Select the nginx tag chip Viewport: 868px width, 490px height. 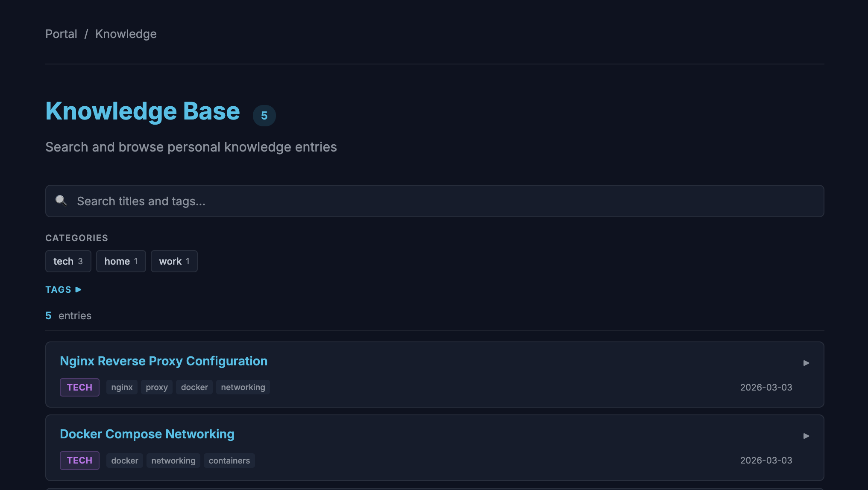(121, 387)
